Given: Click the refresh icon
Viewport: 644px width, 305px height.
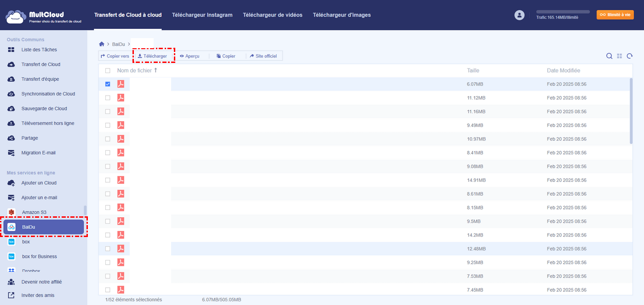Looking at the screenshot, I should coord(629,56).
